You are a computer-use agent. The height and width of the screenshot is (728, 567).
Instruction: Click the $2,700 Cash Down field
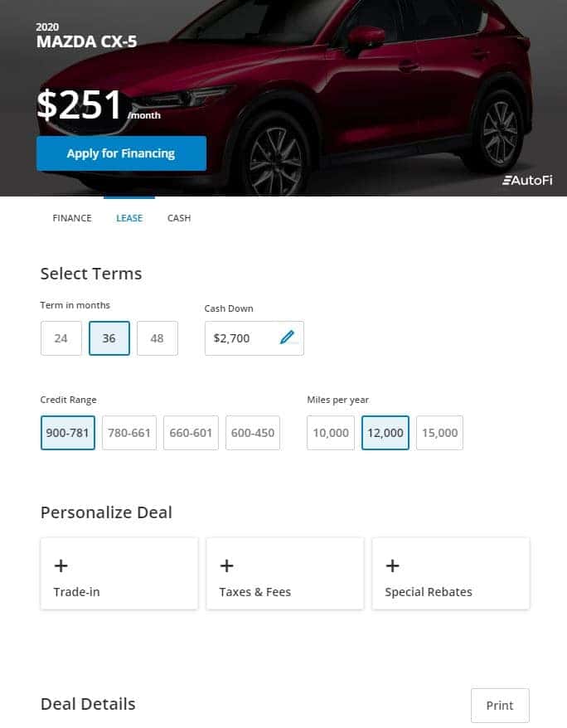pyautogui.click(x=254, y=338)
